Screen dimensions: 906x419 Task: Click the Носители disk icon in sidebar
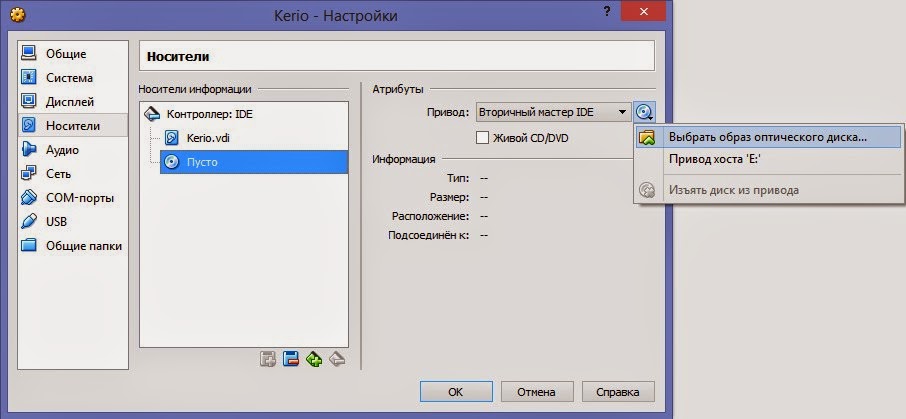[29, 125]
